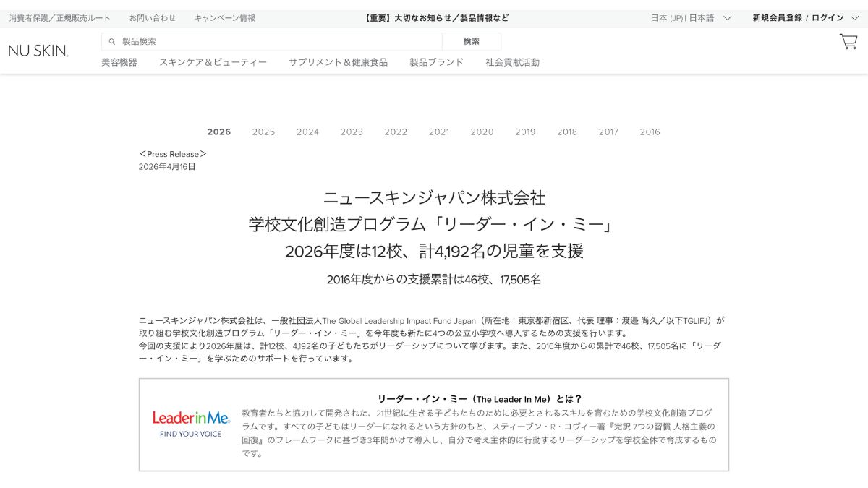Select the 2017 year tab
868x488 pixels.
[608, 132]
